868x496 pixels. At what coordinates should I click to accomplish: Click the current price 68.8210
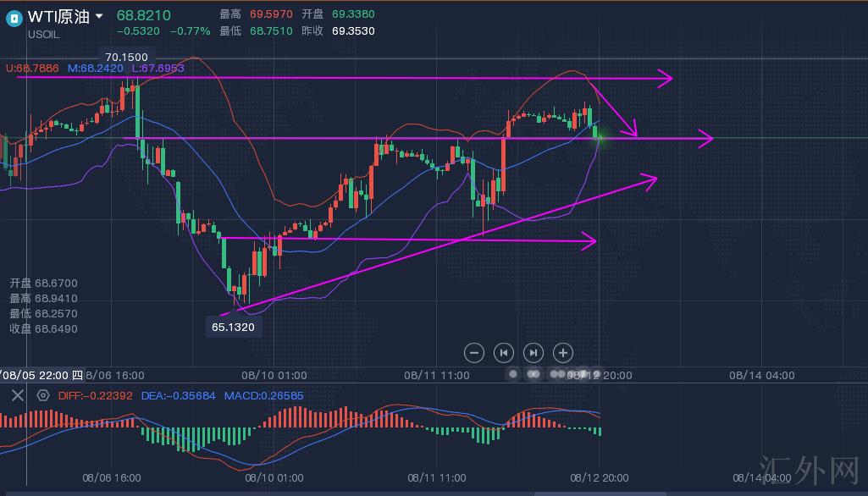pyautogui.click(x=144, y=15)
